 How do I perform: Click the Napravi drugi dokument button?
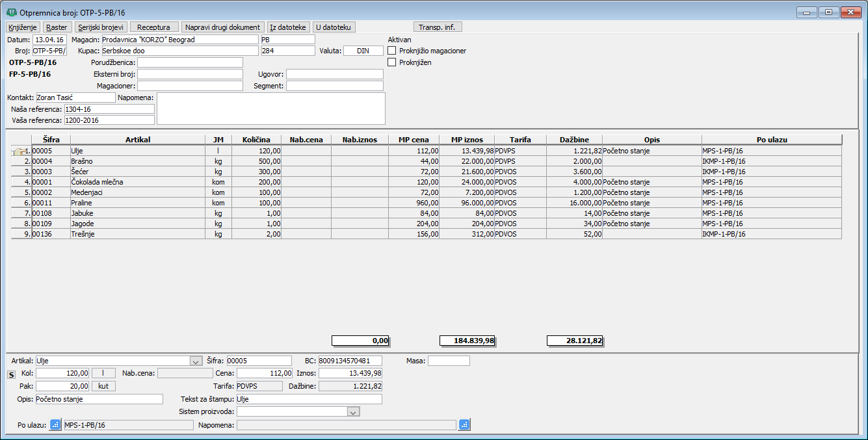(222, 27)
